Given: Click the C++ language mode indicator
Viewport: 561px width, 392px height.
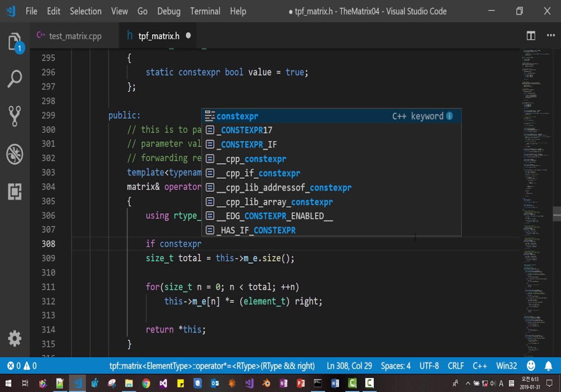Looking at the screenshot, I should click(x=479, y=366).
